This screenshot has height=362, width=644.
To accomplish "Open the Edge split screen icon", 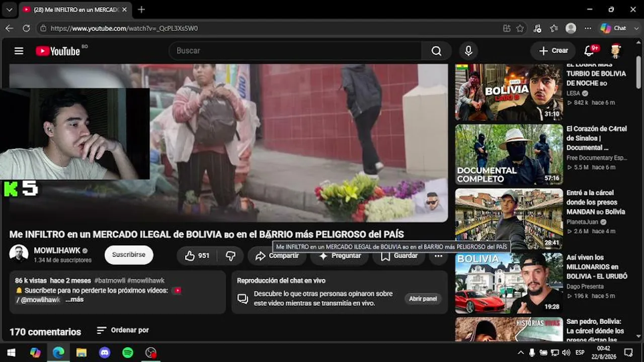I will pos(507,28).
